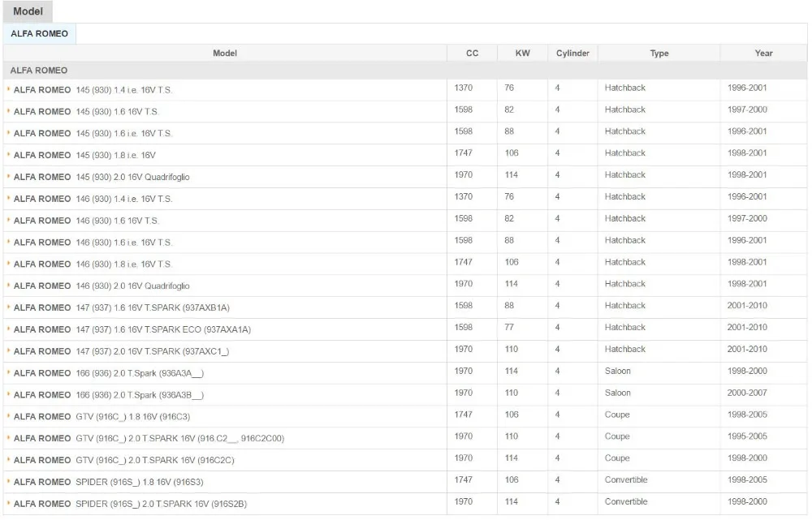
Task: Expand arrow for GTV (916C_) 1.8 16V row
Action: tap(9, 416)
